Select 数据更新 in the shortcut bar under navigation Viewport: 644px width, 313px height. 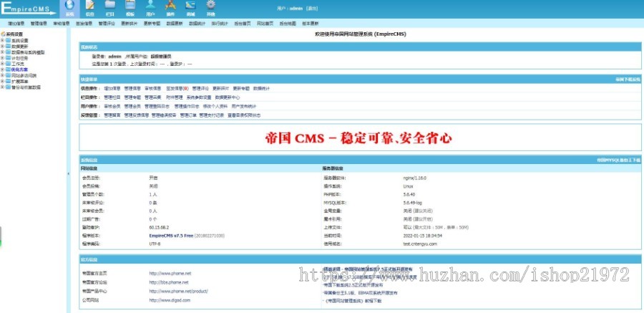(x=175, y=24)
